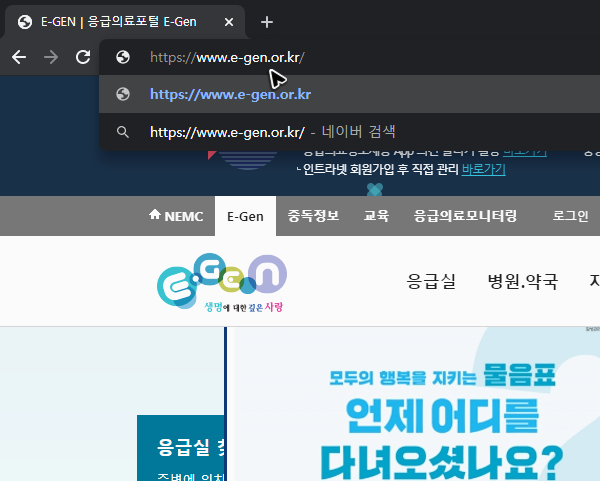600x481 pixels.
Task: Open the 응급실 main menu
Action: 431,281
